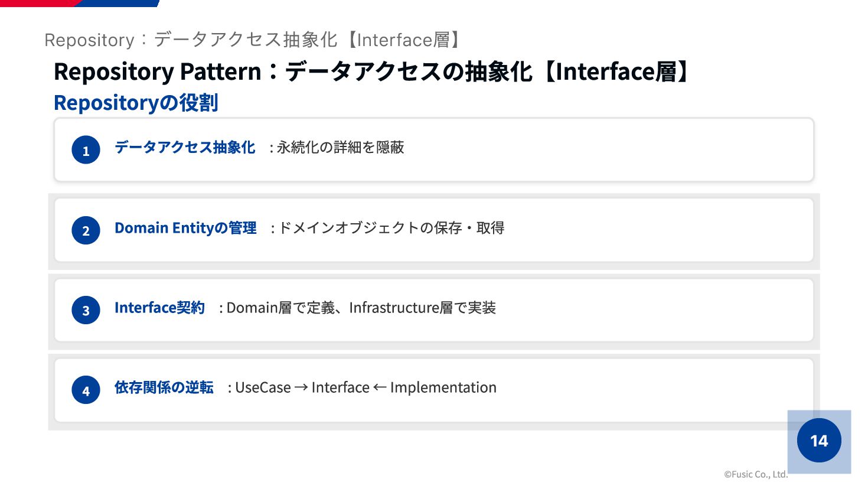Select the heading 'Domain Entityの管理'

pos(185,228)
